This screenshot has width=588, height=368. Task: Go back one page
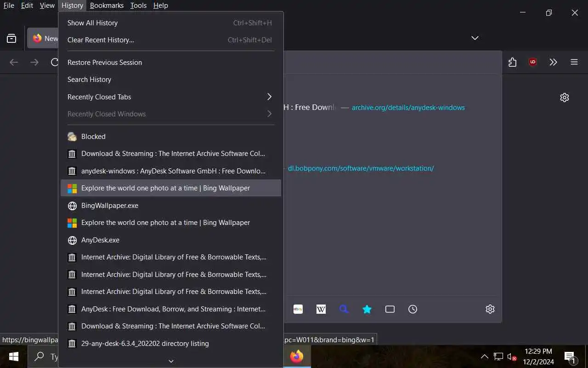coord(14,62)
